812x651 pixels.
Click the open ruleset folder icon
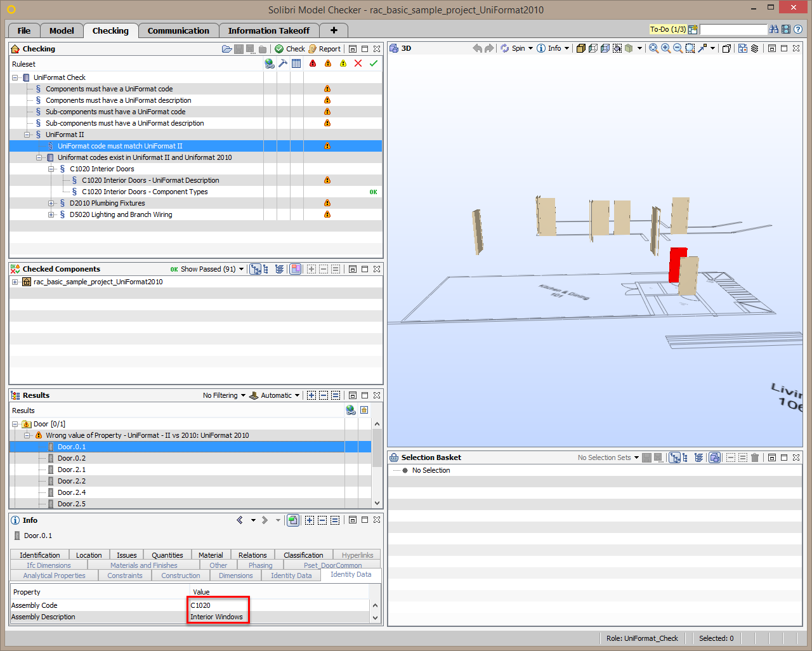(x=226, y=49)
